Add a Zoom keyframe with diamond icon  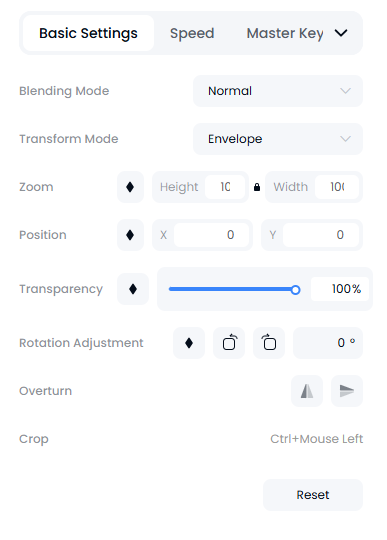click(x=130, y=187)
